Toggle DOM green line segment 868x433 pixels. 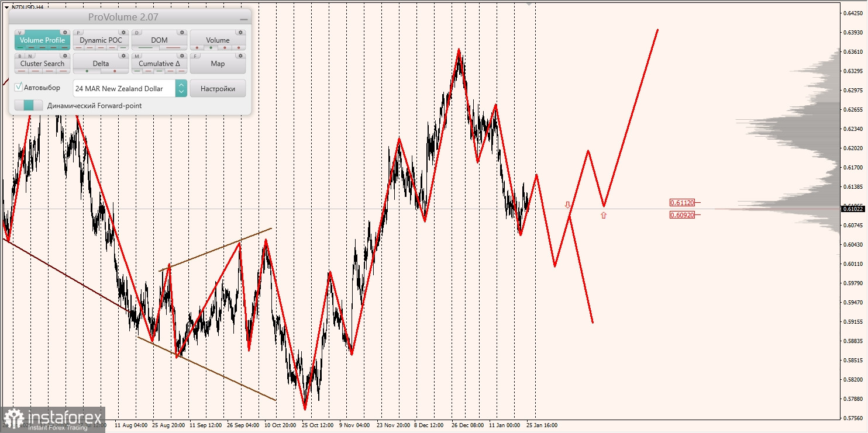coord(146,47)
